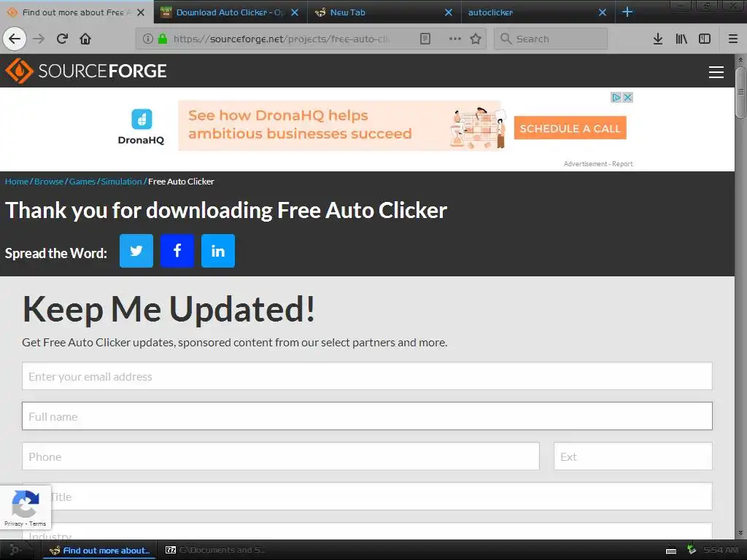Image resolution: width=747 pixels, height=560 pixels.
Task: Click the green system tray icon
Action: [x=692, y=550]
